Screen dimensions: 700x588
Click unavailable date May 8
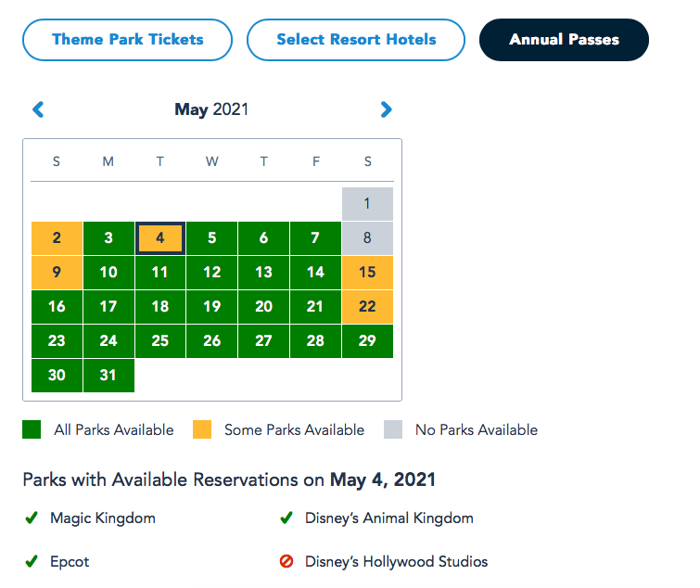[367, 238]
